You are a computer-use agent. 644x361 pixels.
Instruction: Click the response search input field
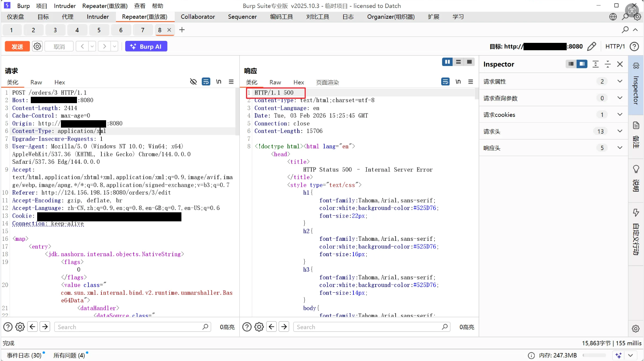[372, 327]
